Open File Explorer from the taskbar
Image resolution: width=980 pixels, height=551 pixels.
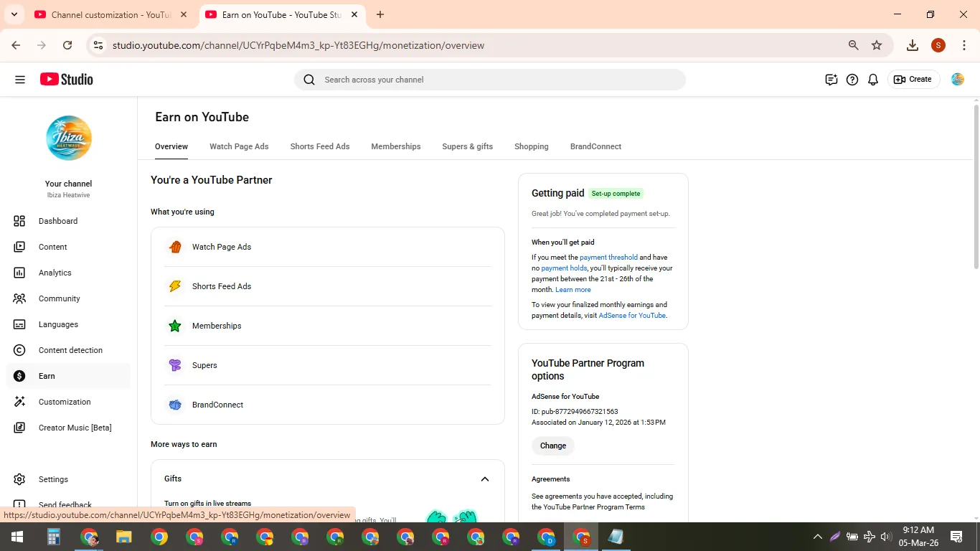(124, 537)
